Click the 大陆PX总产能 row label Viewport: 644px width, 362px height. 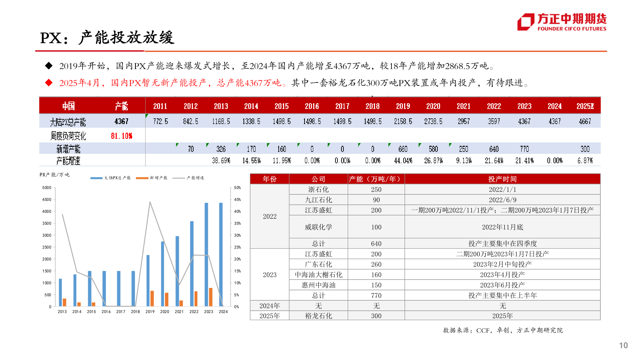[x=68, y=122]
